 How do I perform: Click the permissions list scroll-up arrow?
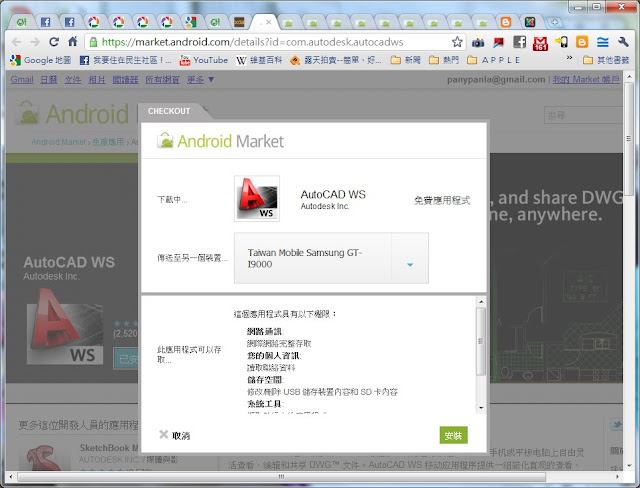(481, 302)
